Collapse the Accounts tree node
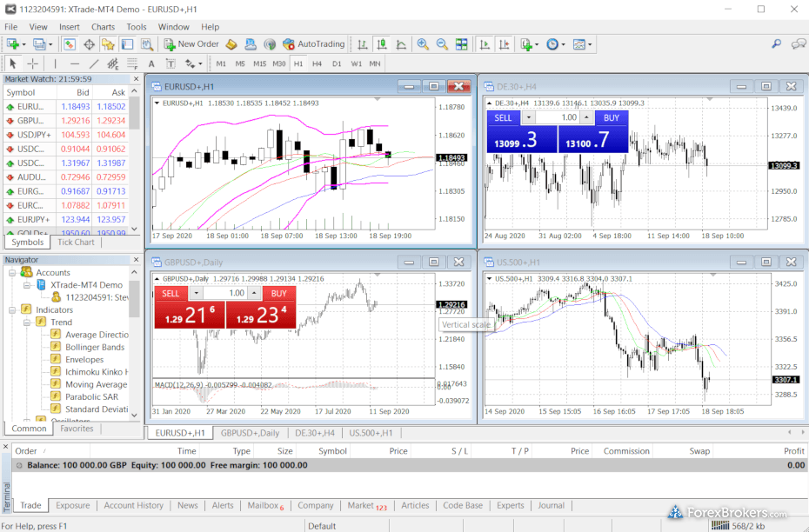Screen dimensions: 809x532 tap(12, 273)
